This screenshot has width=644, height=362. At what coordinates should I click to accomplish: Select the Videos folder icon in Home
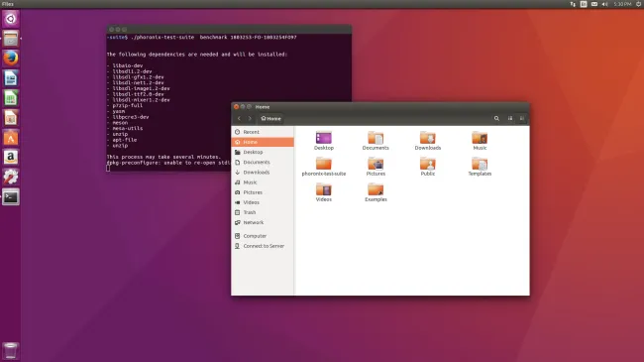(x=324, y=189)
